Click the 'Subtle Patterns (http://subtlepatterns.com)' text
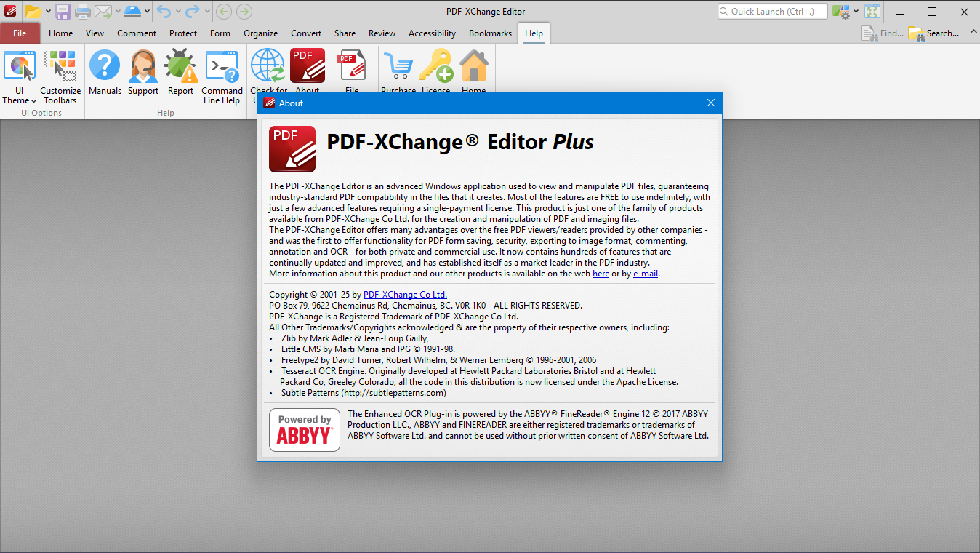980x553 pixels. coord(364,393)
